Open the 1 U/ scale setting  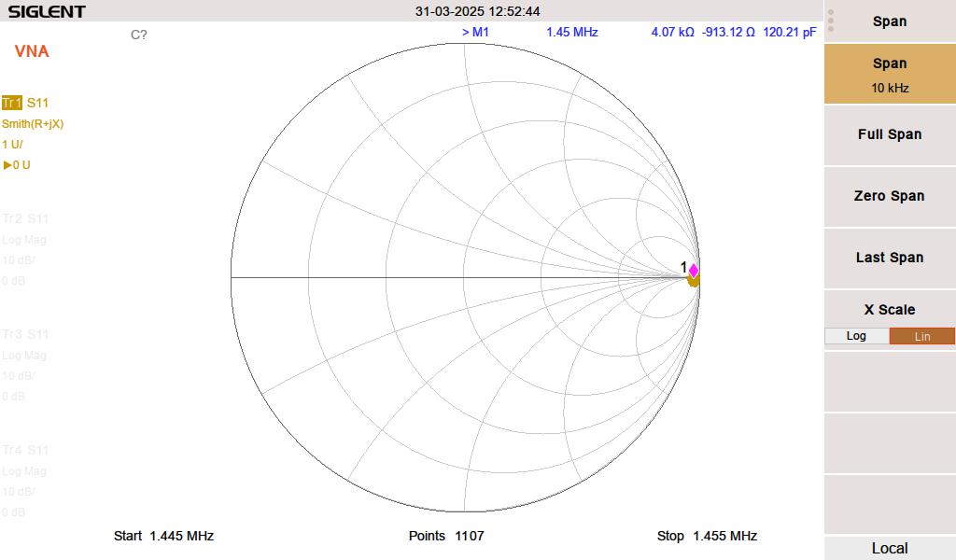click(x=12, y=145)
